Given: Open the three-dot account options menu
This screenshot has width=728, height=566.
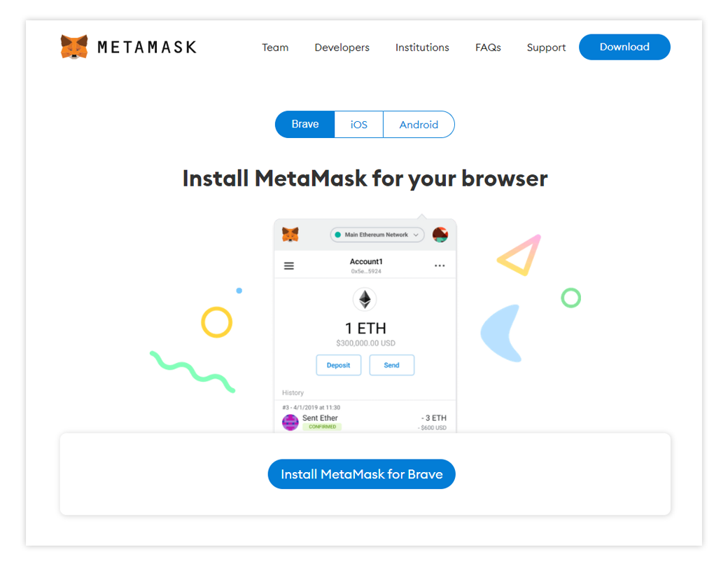Looking at the screenshot, I should tap(440, 265).
